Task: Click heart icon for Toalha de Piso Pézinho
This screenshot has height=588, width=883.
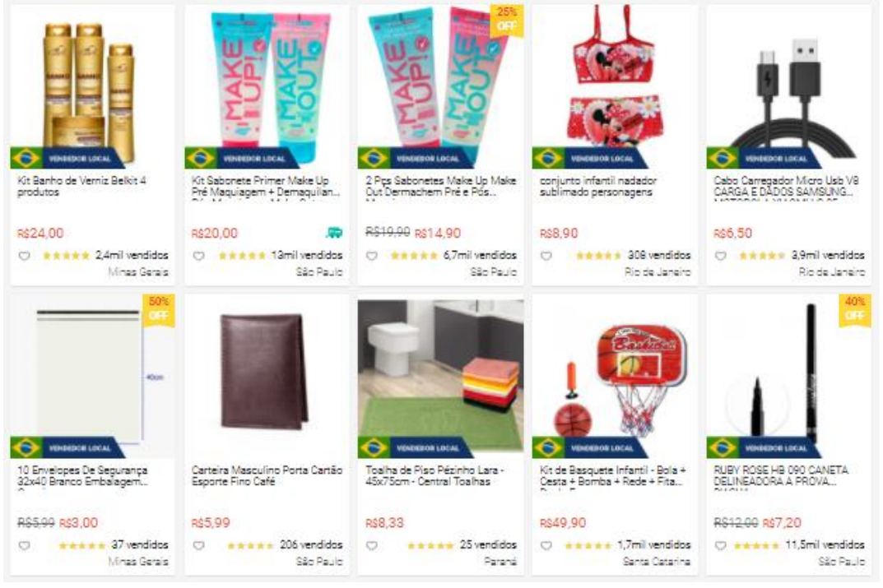Action: point(372,545)
